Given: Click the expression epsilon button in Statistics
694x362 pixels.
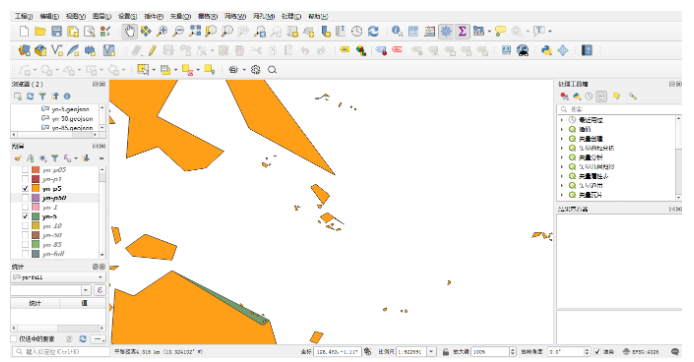Looking at the screenshot, I should (x=100, y=290).
